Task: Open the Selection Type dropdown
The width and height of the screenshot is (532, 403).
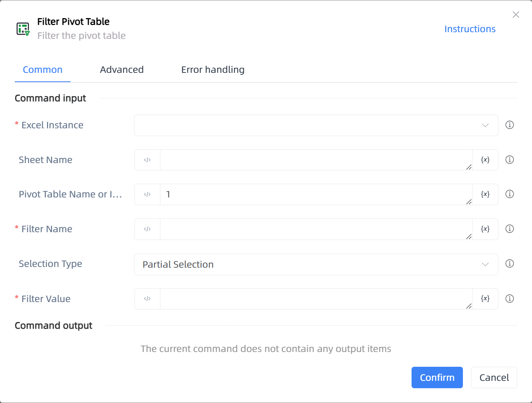Action: [x=316, y=264]
